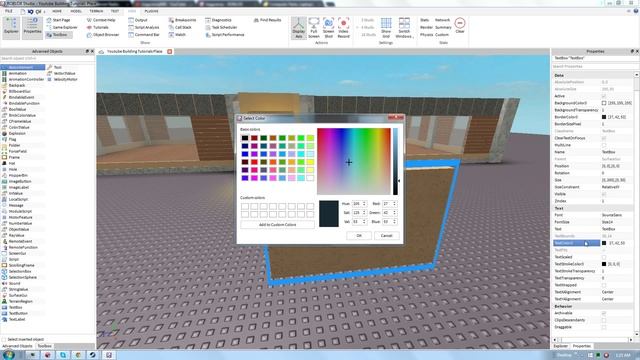The height and width of the screenshot is (360, 640).
Task: Switch to the HOME ribbon tab
Action: [57, 11]
